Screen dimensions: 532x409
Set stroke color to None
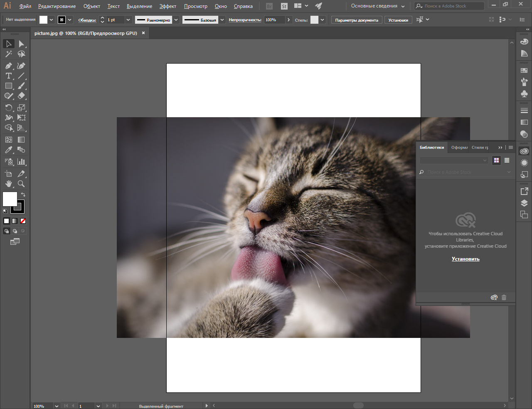pos(24,221)
